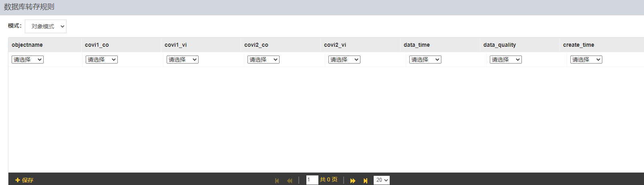Image resolution: width=644 pixels, height=185 pixels.
Task: Go to the previous page
Action: coord(290,181)
